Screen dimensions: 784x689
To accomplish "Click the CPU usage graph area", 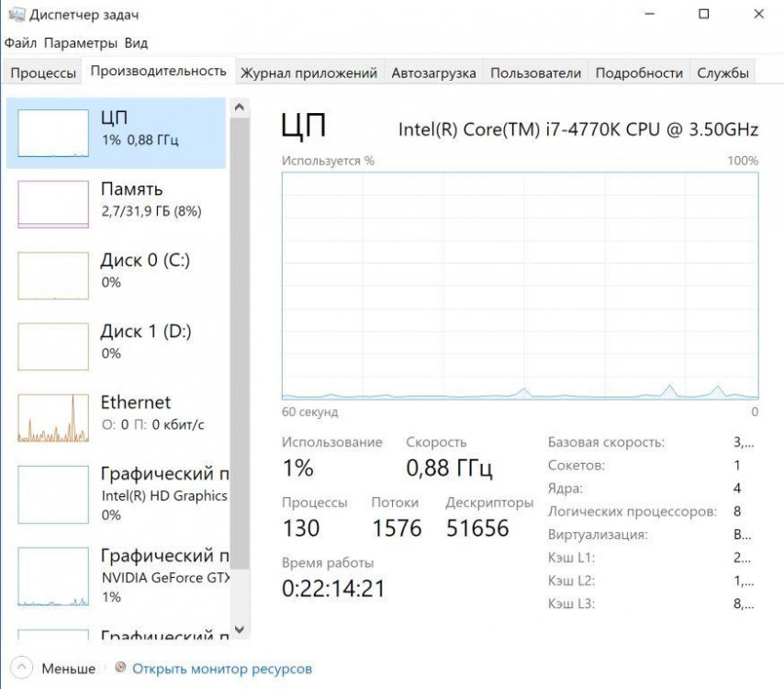I will pos(520,285).
